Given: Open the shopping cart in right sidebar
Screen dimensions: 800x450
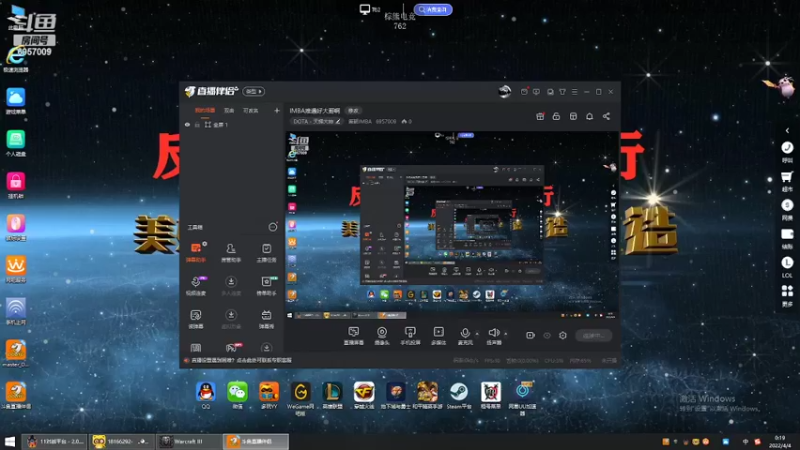Looking at the screenshot, I should coord(787,181).
